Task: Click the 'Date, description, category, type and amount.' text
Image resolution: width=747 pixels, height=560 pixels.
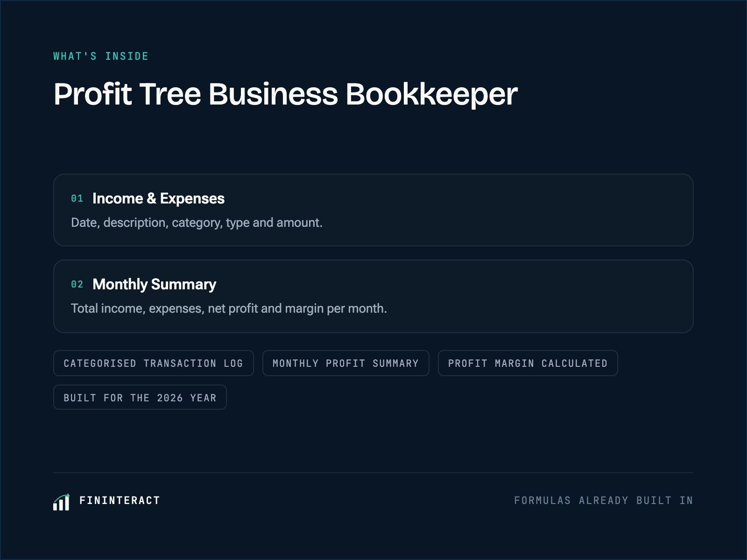Action: (x=197, y=223)
